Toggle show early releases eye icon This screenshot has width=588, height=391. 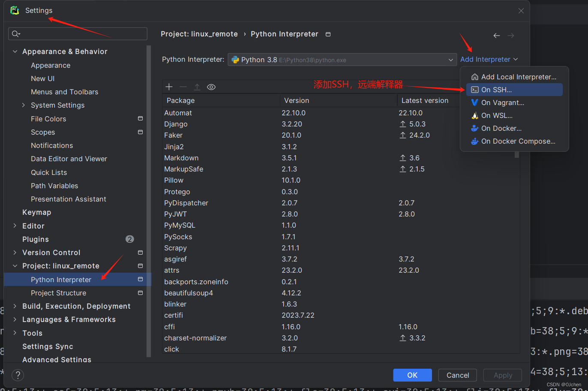(211, 87)
